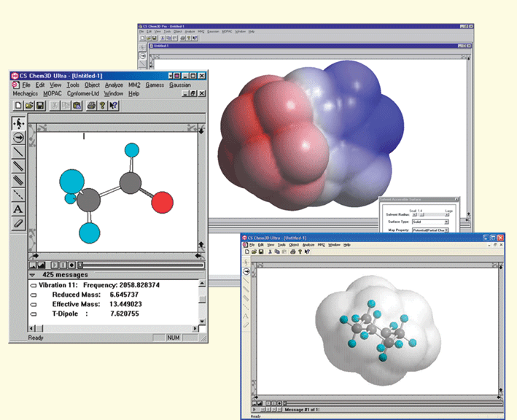
Task: Pause the animation in left window
Action: click(63, 265)
